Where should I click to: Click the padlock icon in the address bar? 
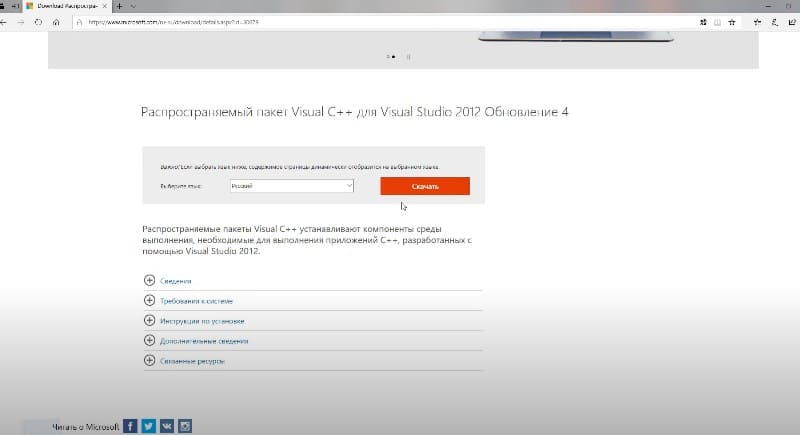point(79,22)
